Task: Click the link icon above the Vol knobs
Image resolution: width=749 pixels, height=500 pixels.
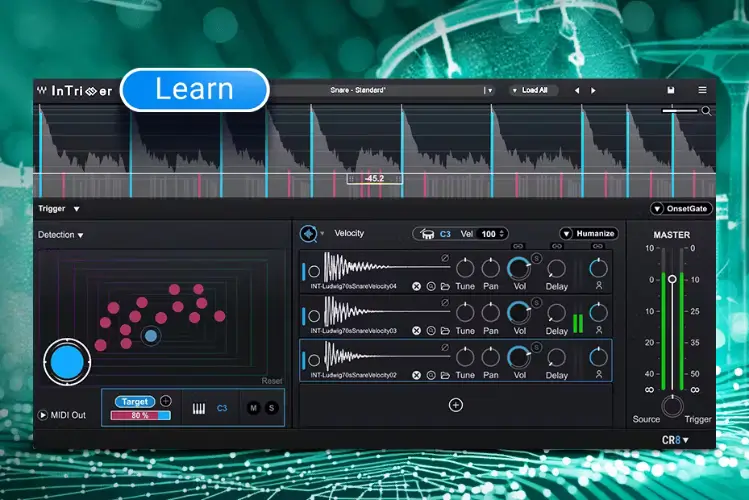Action: point(518,246)
